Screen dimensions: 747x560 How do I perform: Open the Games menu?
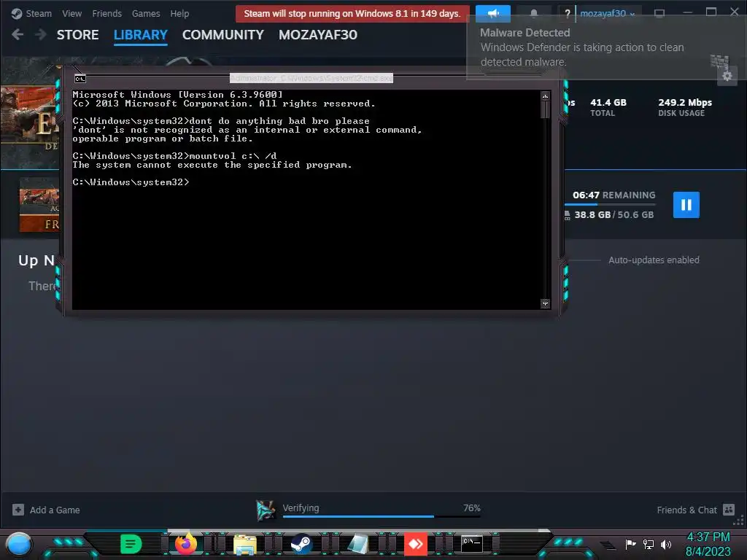(x=146, y=14)
